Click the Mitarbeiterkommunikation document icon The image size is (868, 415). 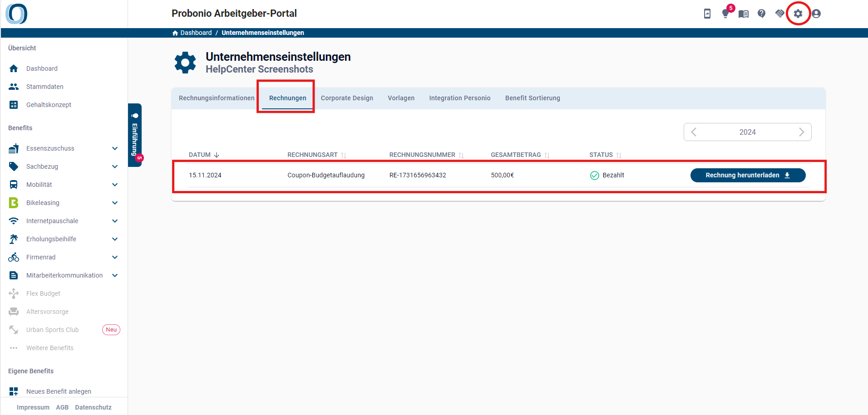[14, 275]
